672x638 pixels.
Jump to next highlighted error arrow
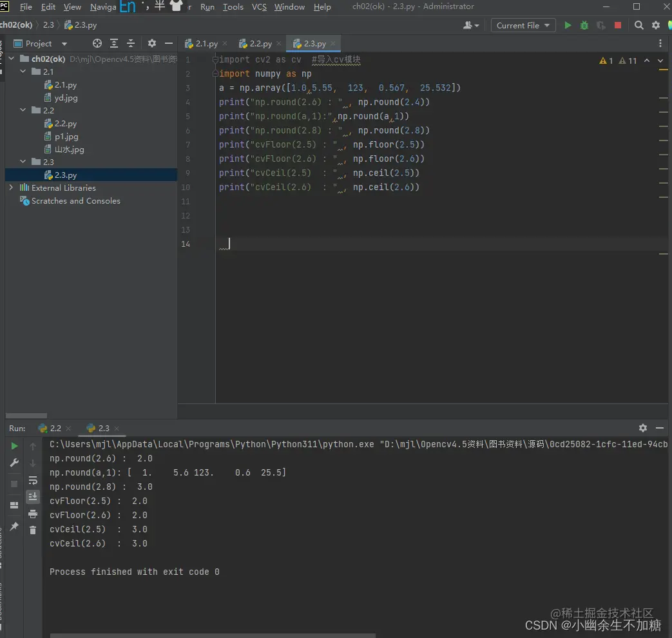coord(660,61)
